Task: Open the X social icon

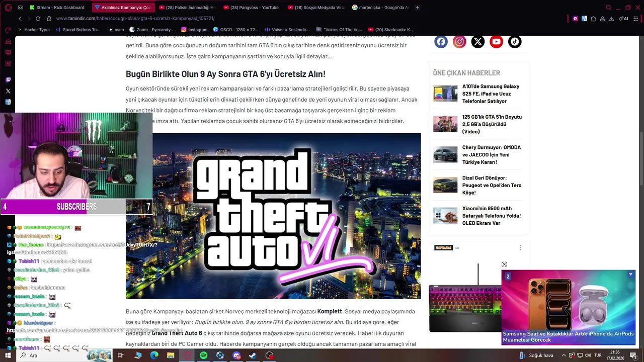Action: point(478,42)
